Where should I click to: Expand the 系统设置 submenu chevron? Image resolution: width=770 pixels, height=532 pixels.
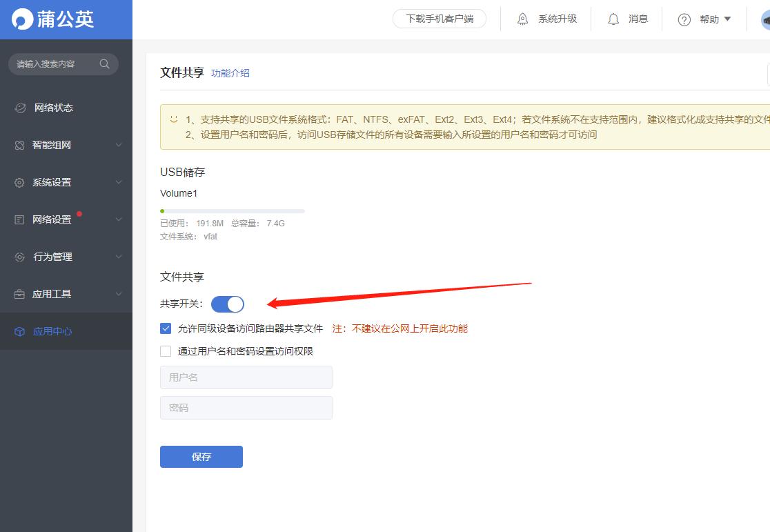pos(118,182)
